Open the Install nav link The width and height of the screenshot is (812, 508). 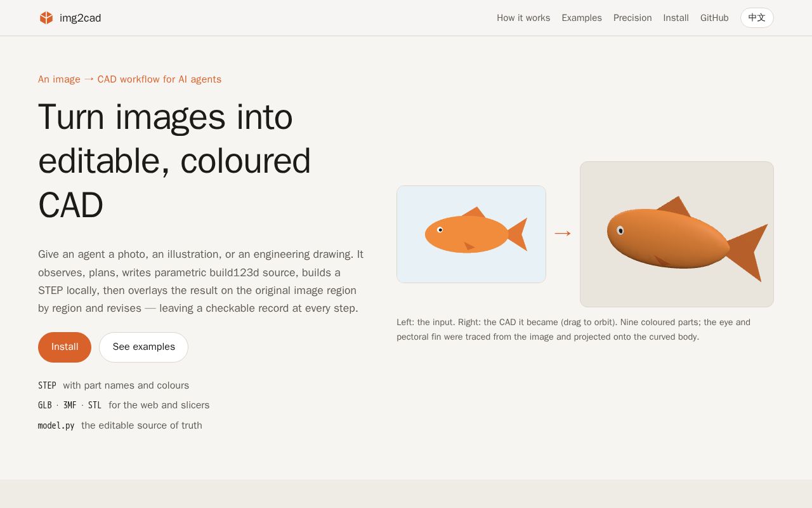[x=676, y=18]
